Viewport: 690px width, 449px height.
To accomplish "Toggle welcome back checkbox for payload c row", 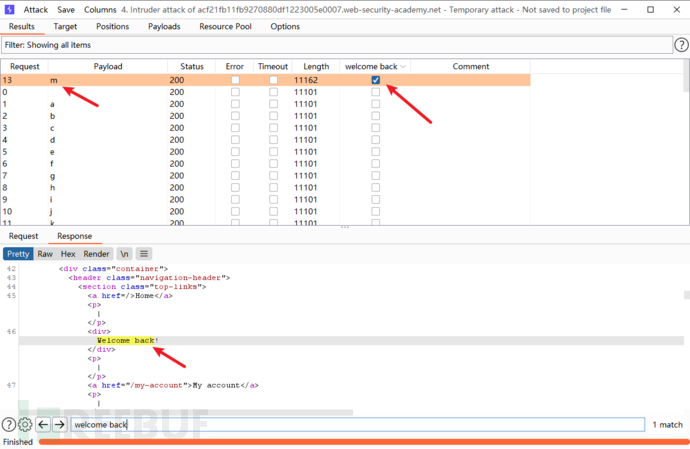I will coord(375,128).
